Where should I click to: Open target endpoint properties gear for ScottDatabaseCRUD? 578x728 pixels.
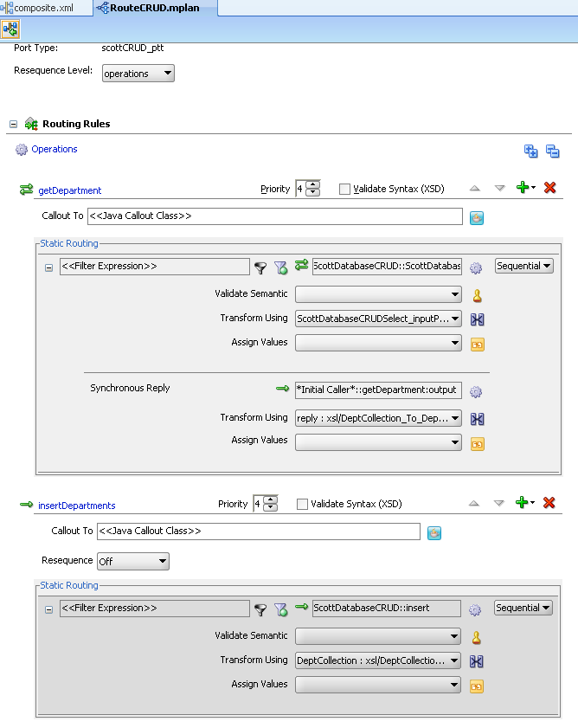coord(474,267)
